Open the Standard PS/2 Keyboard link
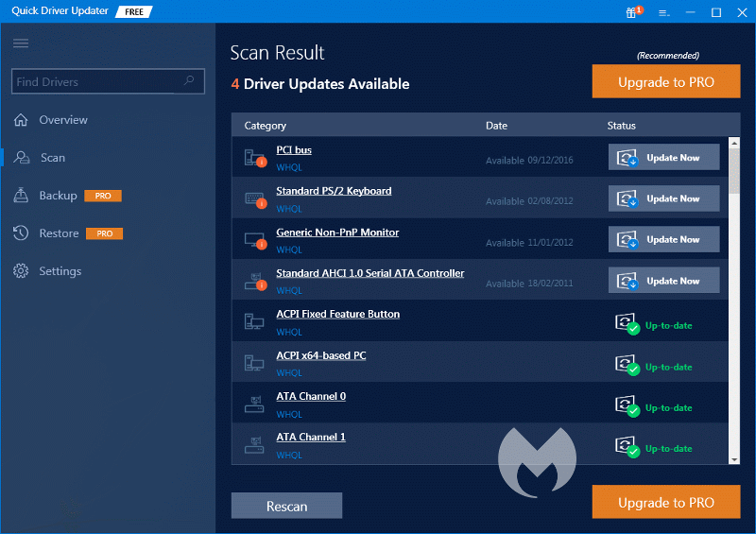 point(334,191)
